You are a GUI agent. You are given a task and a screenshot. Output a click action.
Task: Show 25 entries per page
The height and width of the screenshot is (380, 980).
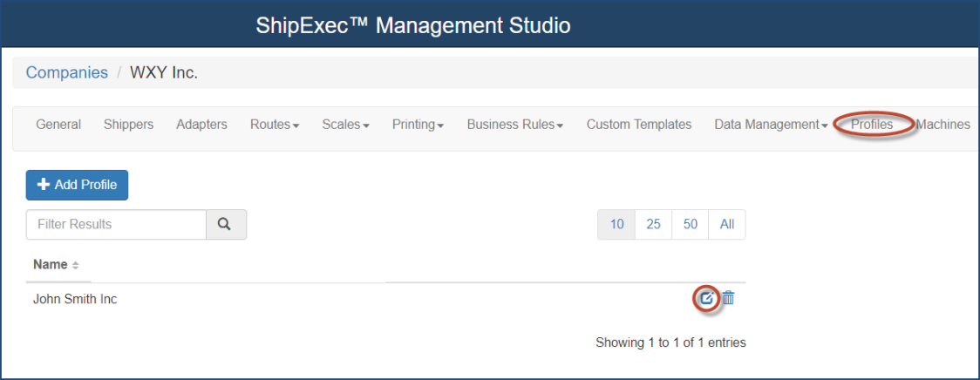coord(653,224)
